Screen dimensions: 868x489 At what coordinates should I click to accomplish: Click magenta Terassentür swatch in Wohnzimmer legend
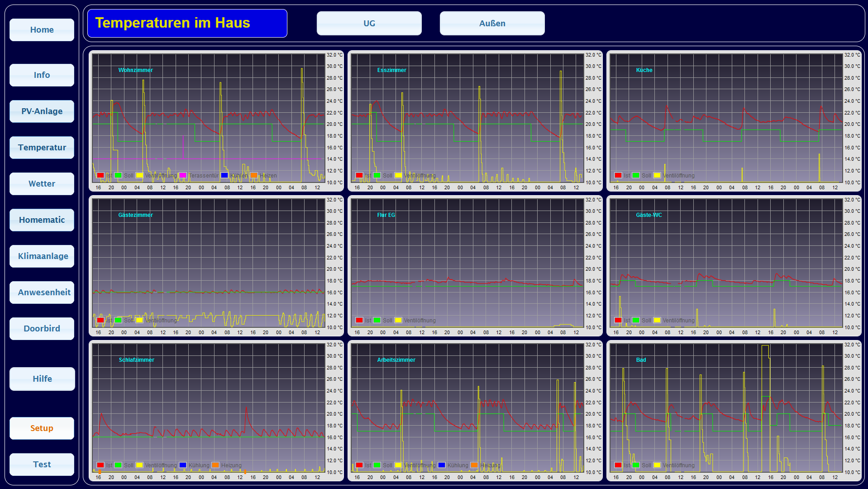183,175
